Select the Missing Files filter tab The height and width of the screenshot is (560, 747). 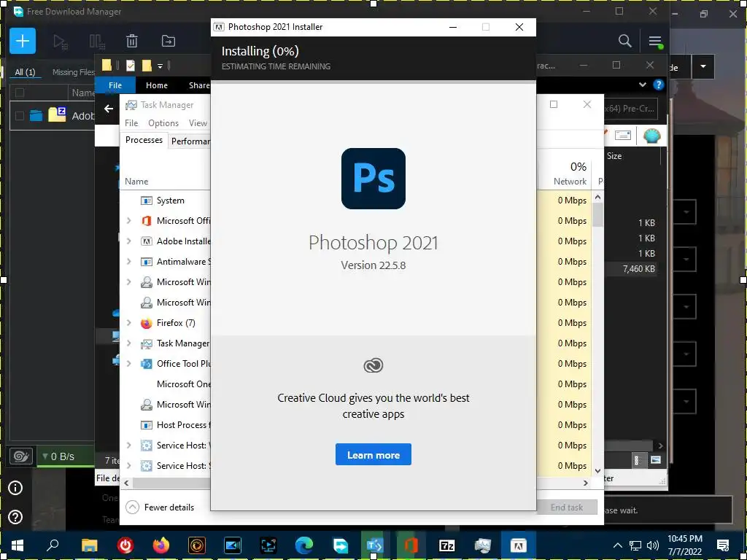[x=74, y=72]
